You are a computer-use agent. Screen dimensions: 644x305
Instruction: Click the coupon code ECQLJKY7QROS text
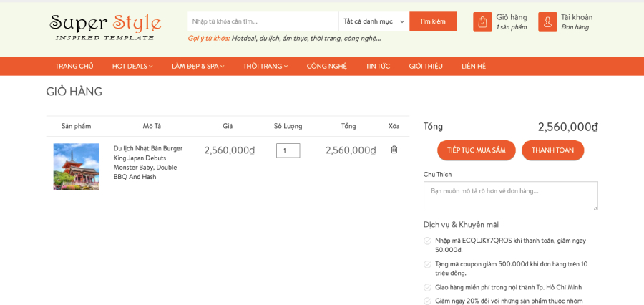487,241
